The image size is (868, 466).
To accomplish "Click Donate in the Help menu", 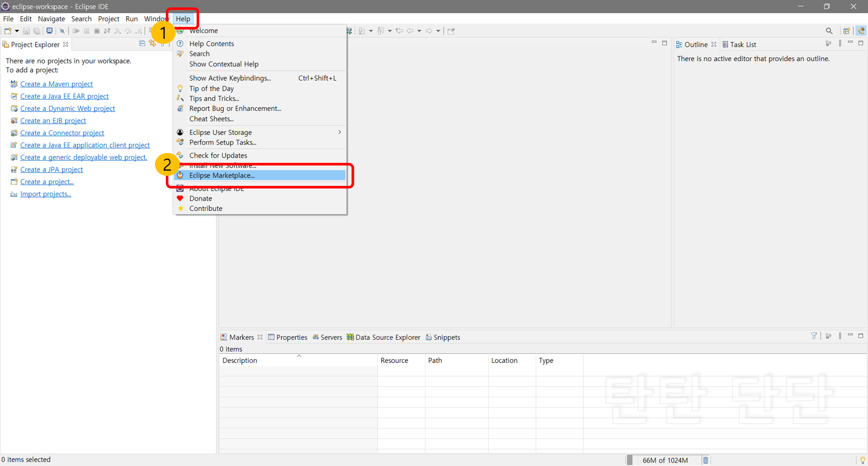I will coord(260,198).
